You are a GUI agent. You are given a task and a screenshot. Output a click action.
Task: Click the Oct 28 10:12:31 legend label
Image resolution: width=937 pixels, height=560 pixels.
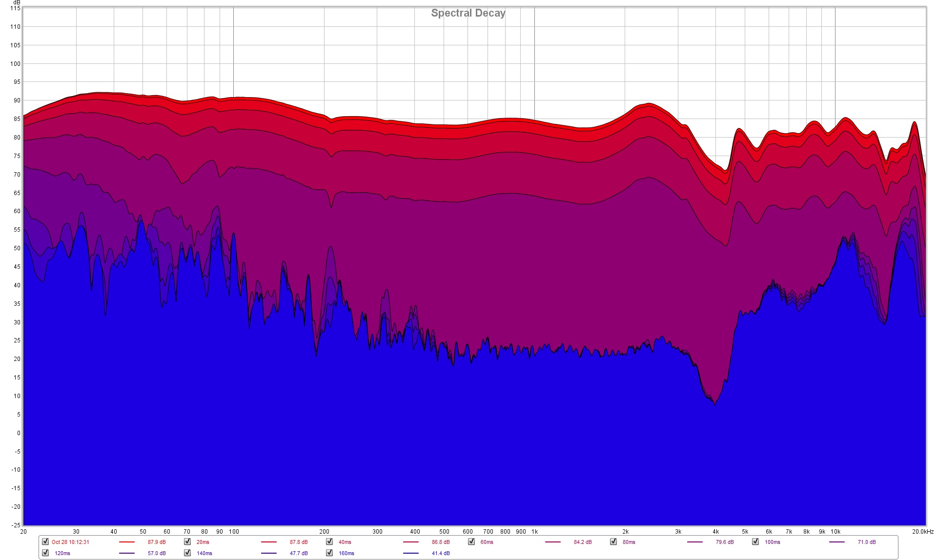(70, 542)
